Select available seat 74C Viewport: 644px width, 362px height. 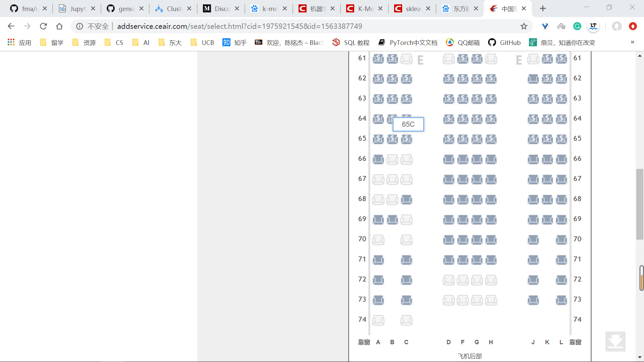pyautogui.click(x=406, y=320)
